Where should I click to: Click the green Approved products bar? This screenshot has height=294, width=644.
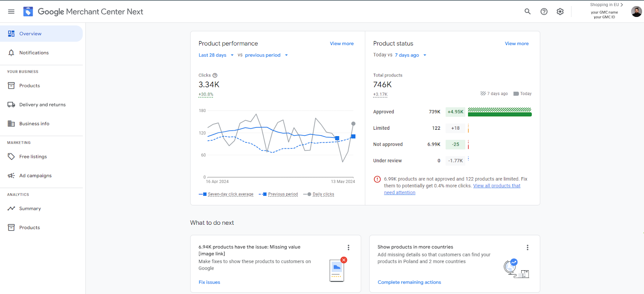500,114
